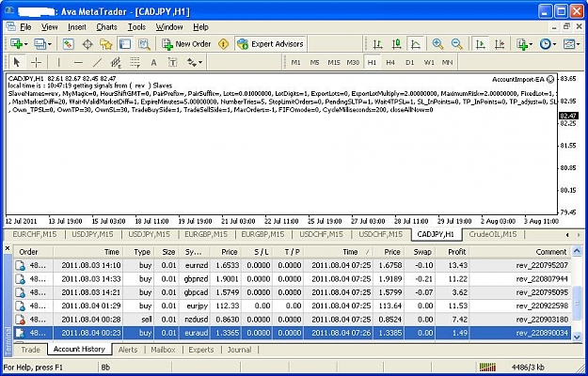Select the Trendline drawing tool
The image size is (588, 376).
point(97,63)
